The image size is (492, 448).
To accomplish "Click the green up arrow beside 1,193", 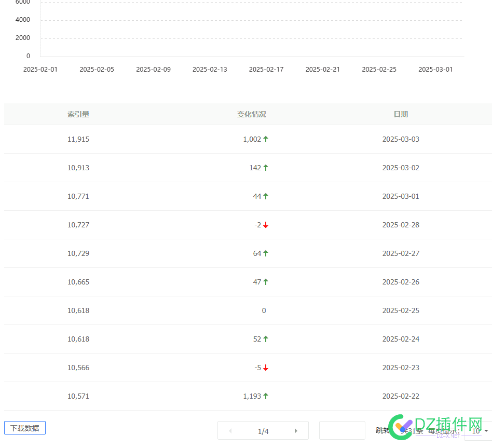I will (265, 396).
